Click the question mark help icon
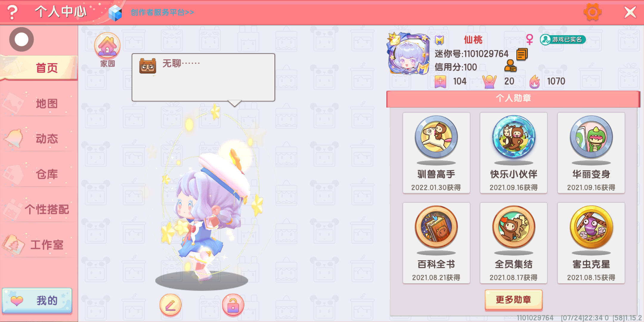The image size is (644, 322). click(12, 12)
